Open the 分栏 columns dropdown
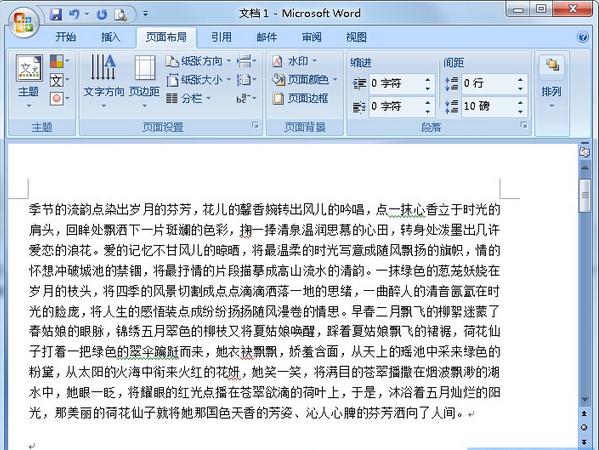 pos(188,99)
